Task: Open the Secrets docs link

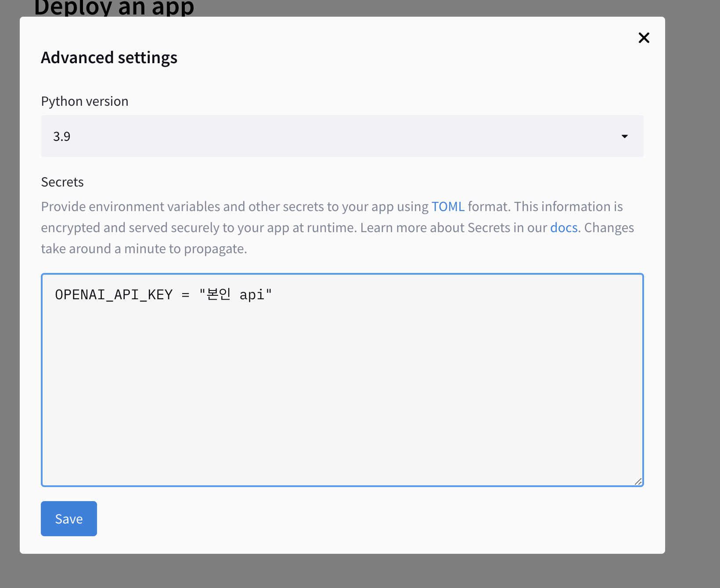Action: click(564, 228)
